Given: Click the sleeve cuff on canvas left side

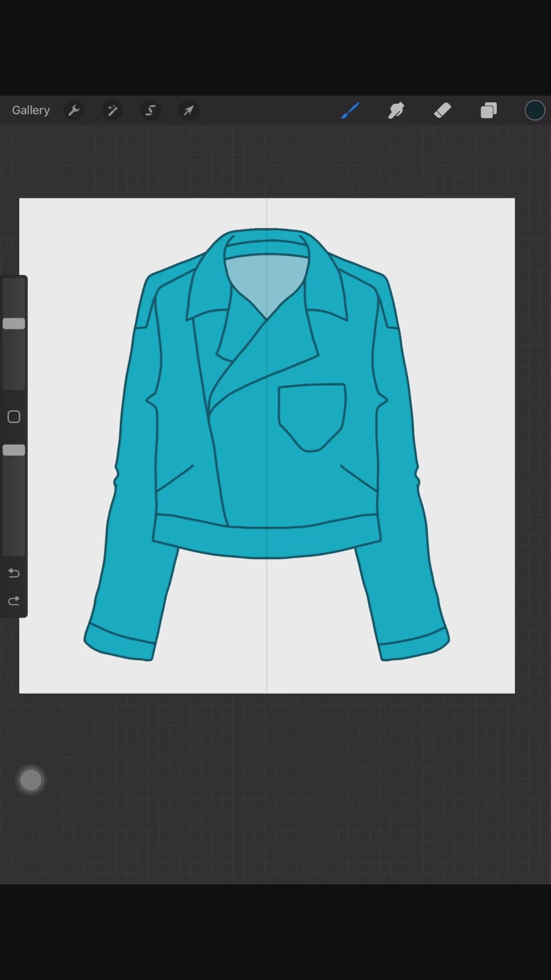Looking at the screenshot, I should [x=120, y=644].
